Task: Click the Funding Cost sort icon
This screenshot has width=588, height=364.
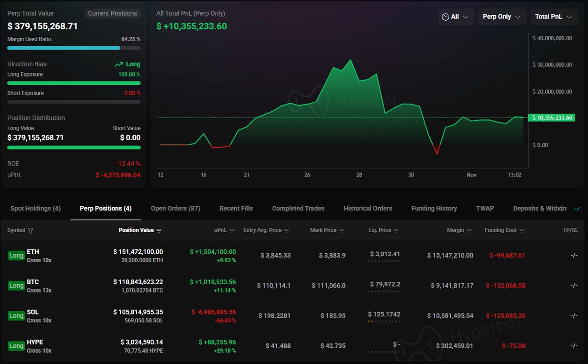Action: pyautogui.click(x=522, y=231)
